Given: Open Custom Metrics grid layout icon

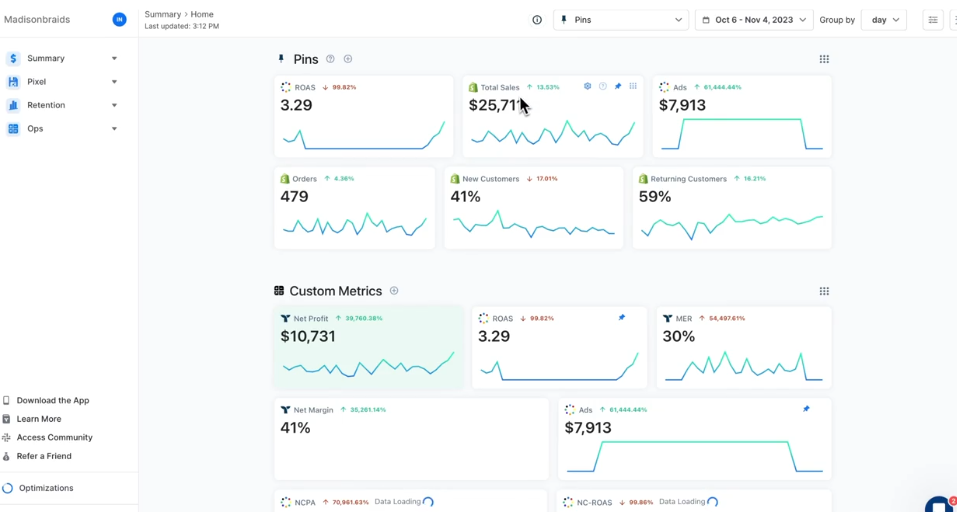Looking at the screenshot, I should pos(824,291).
